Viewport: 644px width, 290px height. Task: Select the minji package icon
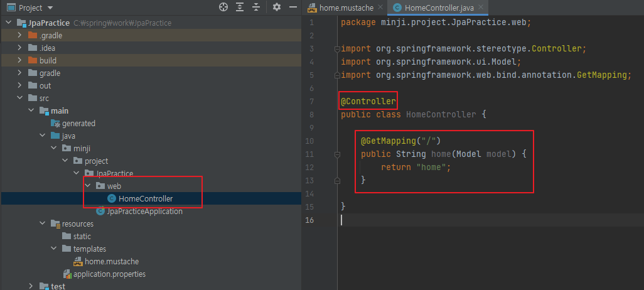click(x=67, y=148)
